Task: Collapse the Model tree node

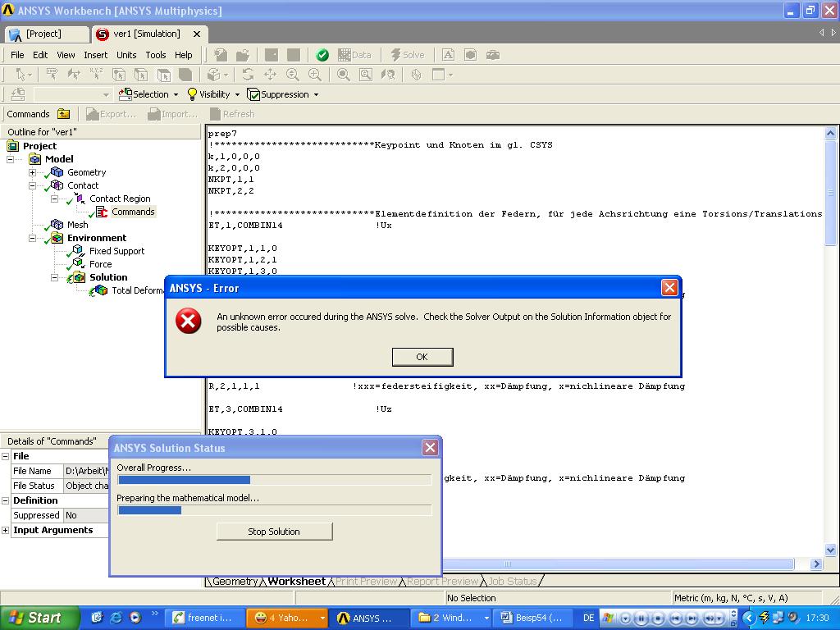Action: coord(10,159)
